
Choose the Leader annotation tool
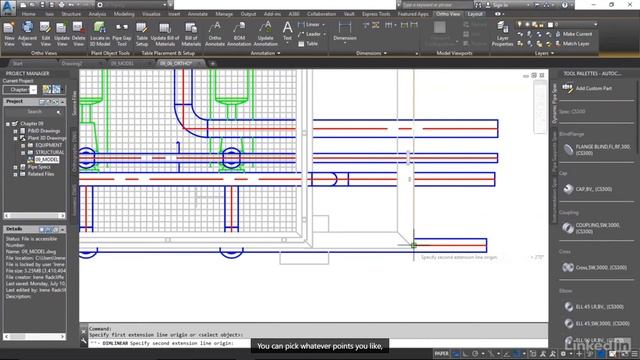pos(312,34)
